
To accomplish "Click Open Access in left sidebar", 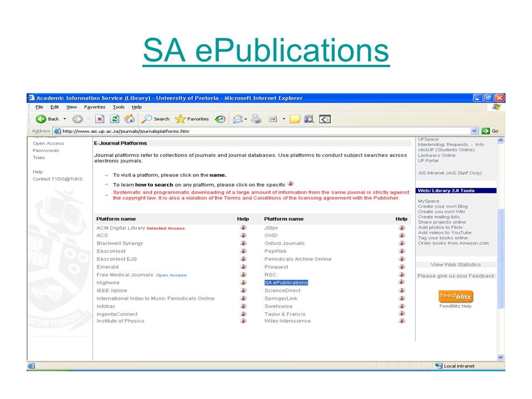I will coord(49,143).
